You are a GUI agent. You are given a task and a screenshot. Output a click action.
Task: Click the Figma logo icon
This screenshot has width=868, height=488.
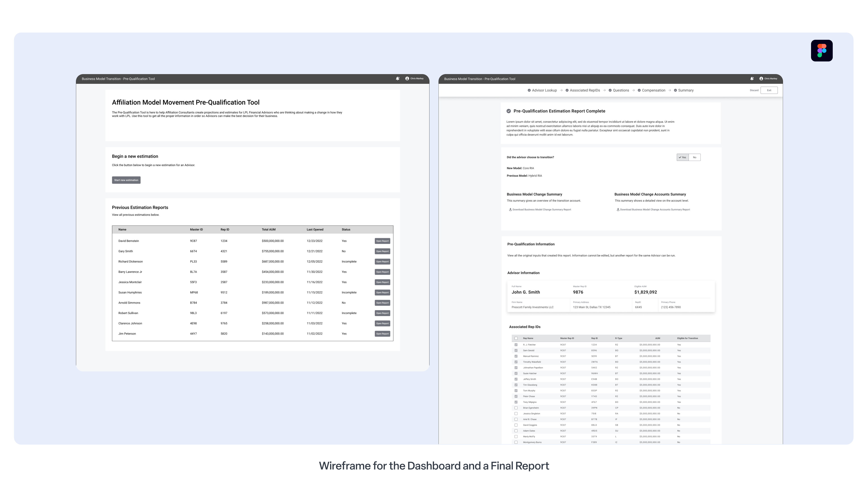click(821, 51)
